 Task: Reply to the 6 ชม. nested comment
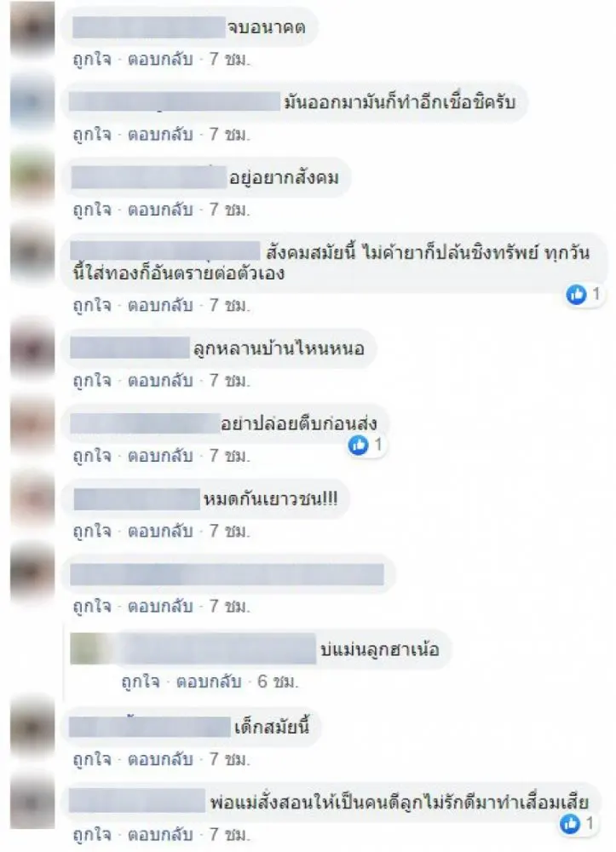[209, 682]
